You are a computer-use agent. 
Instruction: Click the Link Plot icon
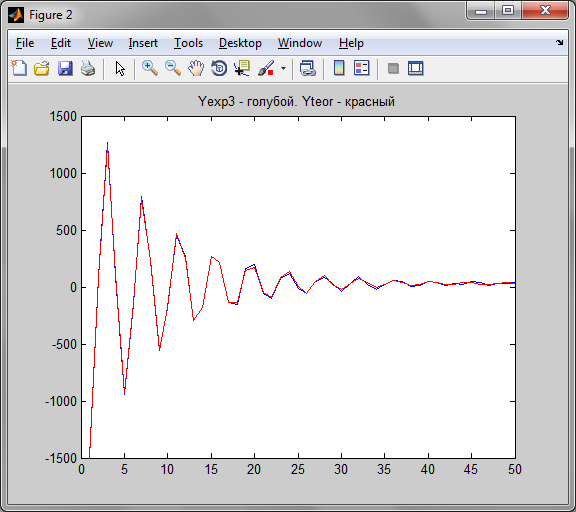coord(308,68)
